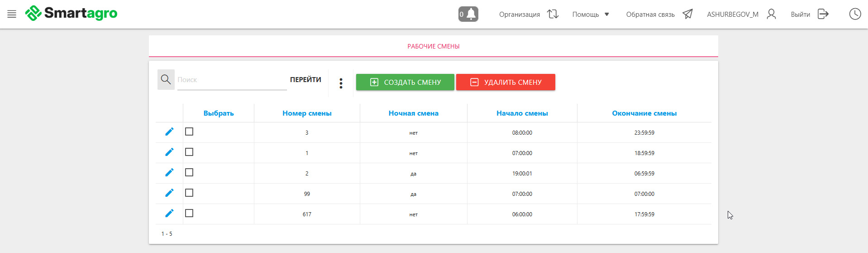Click the magnifier search icon
Screen dimensions: 868x253
pyautogui.click(x=166, y=80)
